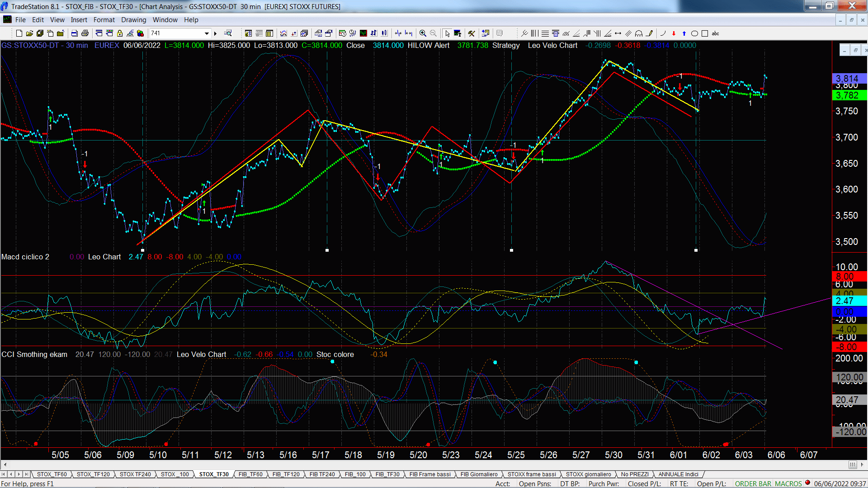Image resolution: width=868 pixels, height=488 pixels.
Task: Open the File menu
Action: click(20, 20)
